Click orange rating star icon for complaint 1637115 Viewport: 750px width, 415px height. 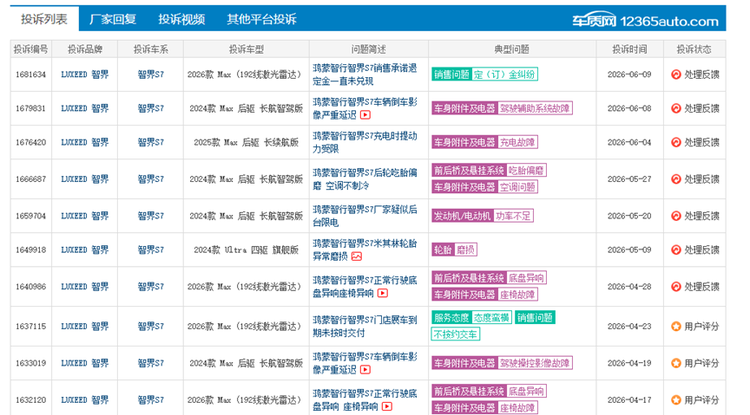(676, 327)
